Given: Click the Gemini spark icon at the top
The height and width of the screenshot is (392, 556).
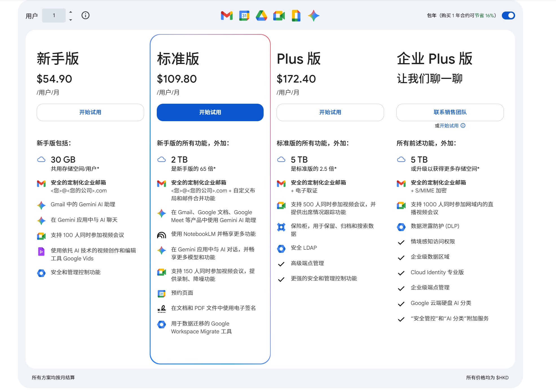Looking at the screenshot, I should 313,15.
